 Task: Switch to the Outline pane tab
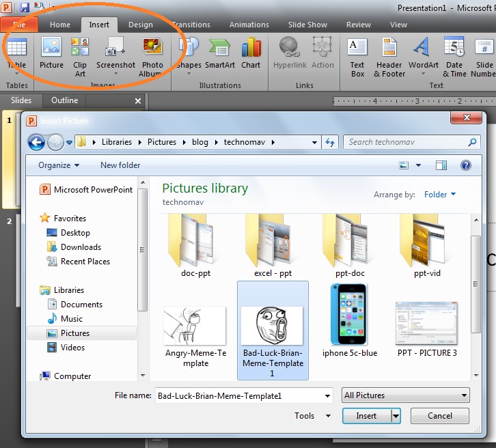point(64,100)
